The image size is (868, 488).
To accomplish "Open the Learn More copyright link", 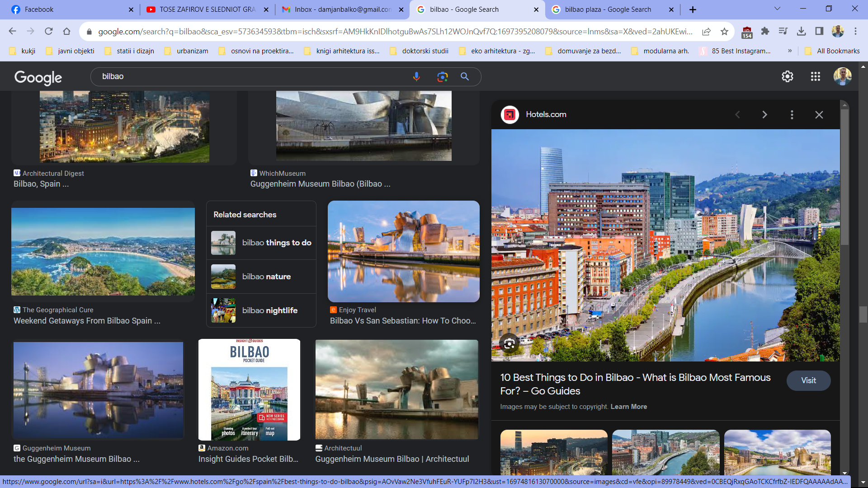I will click(628, 407).
